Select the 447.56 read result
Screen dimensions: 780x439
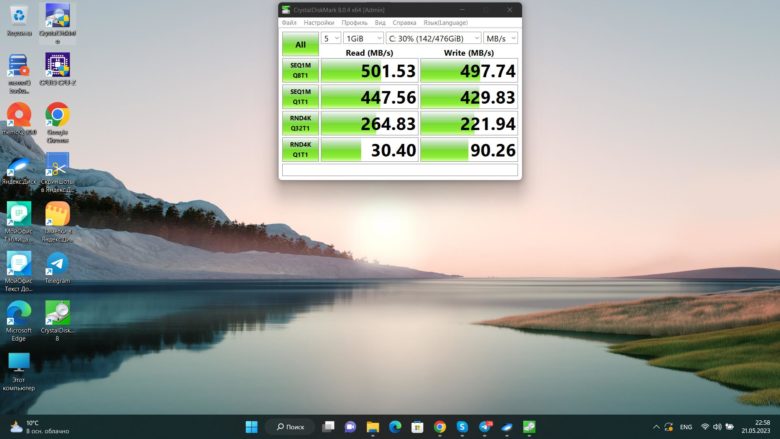pyautogui.click(x=370, y=97)
